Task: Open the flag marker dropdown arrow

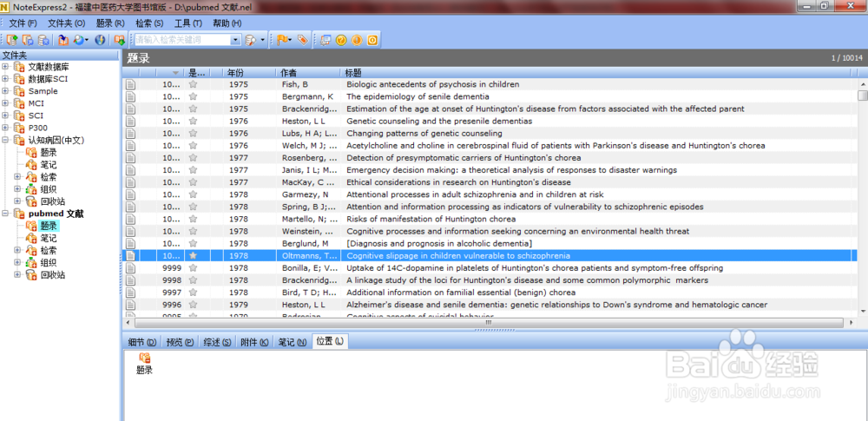Action: tap(290, 40)
